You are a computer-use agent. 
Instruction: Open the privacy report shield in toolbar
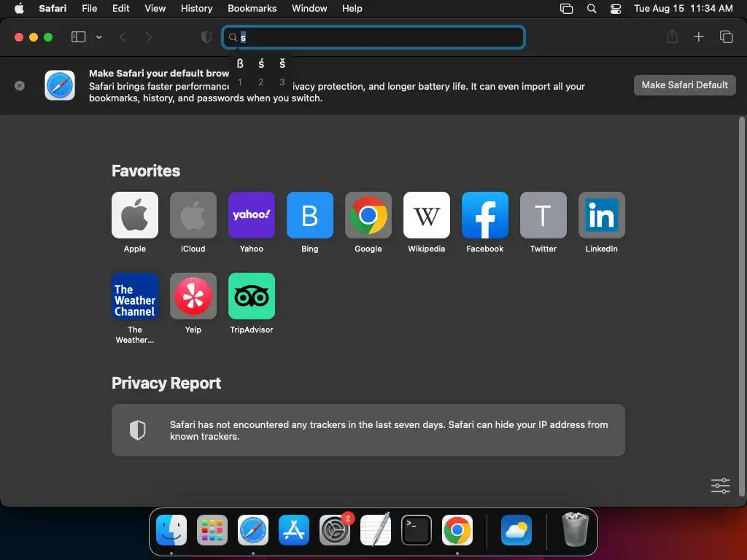click(206, 37)
